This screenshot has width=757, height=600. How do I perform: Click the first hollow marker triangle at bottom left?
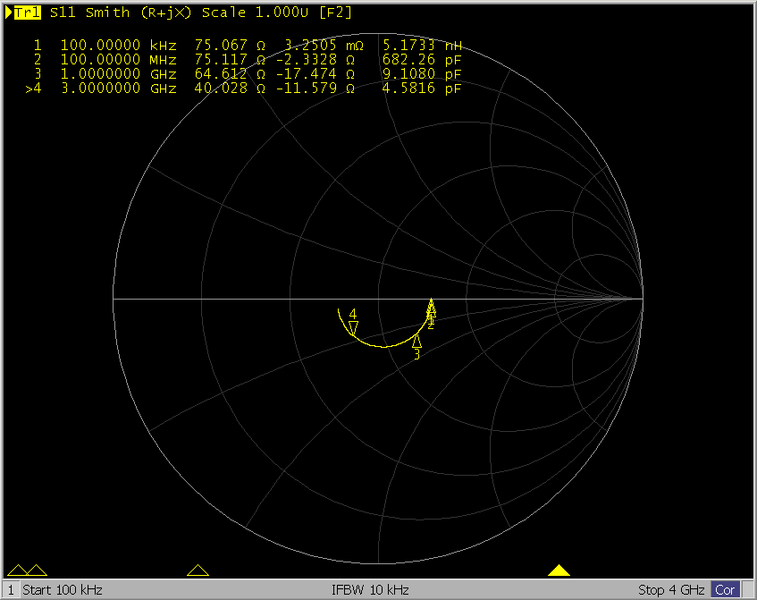17,570
